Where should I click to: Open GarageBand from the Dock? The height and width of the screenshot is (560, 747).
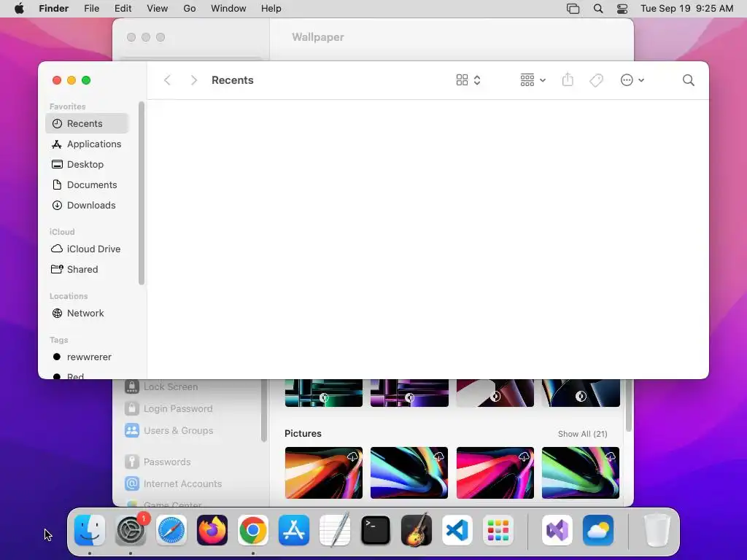coord(417,530)
